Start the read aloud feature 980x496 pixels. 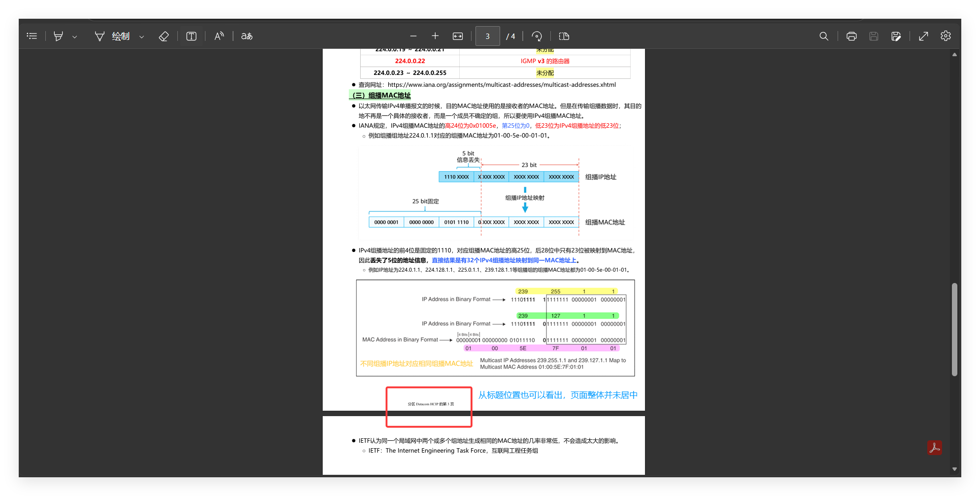tap(219, 36)
